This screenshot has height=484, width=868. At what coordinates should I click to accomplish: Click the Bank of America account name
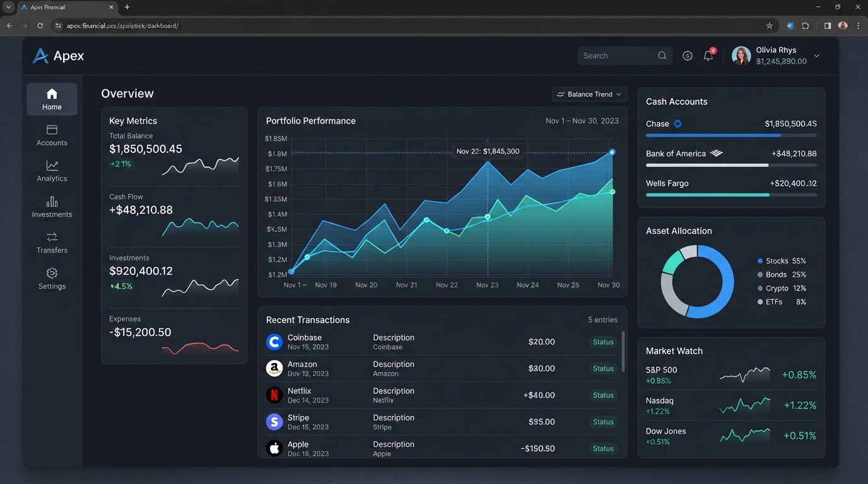676,153
